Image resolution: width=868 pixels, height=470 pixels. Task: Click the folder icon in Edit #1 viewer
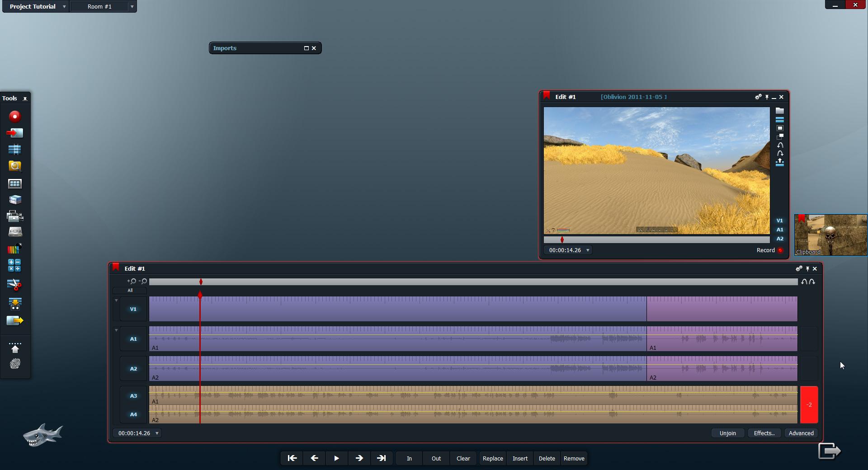pos(779,111)
